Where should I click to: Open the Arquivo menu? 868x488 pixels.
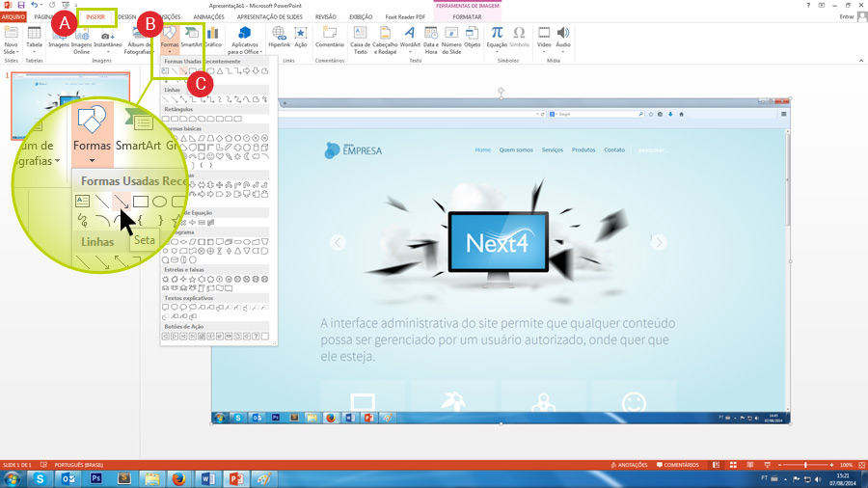[x=13, y=16]
